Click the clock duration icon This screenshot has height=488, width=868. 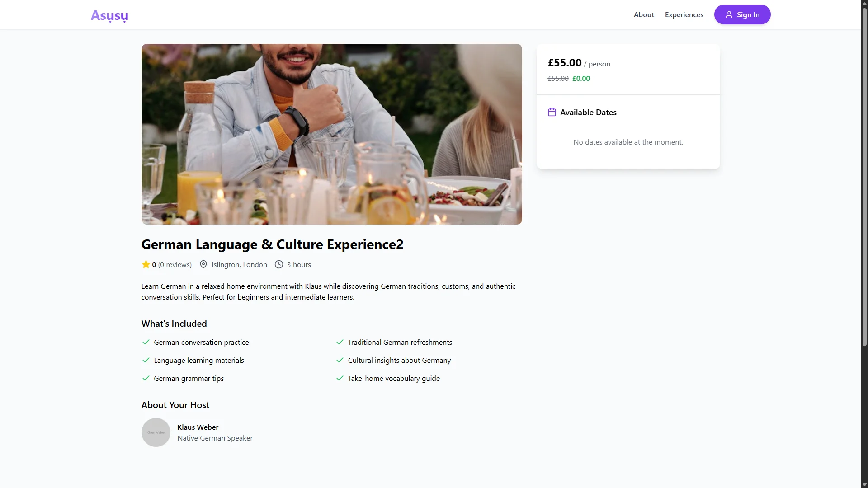pos(279,264)
